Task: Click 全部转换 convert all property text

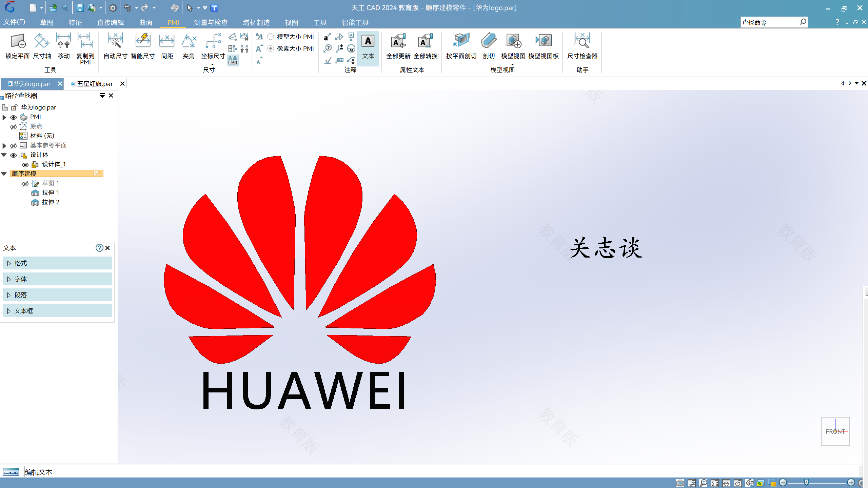Action: point(425,46)
